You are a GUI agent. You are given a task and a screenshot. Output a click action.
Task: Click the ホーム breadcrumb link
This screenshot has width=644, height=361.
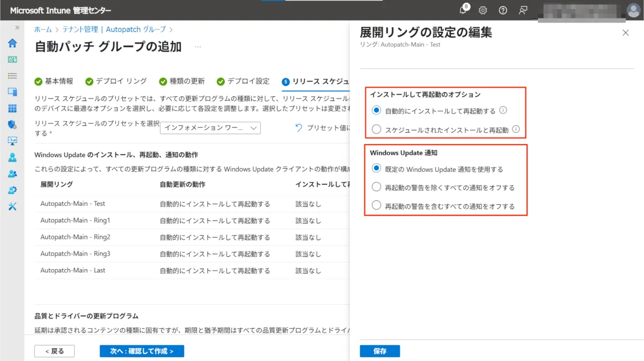point(43,30)
